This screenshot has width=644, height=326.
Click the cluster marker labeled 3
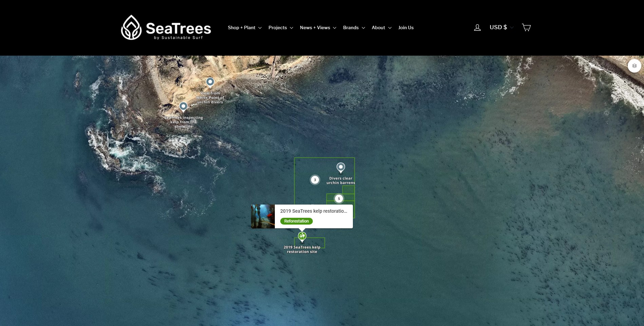click(315, 180)
